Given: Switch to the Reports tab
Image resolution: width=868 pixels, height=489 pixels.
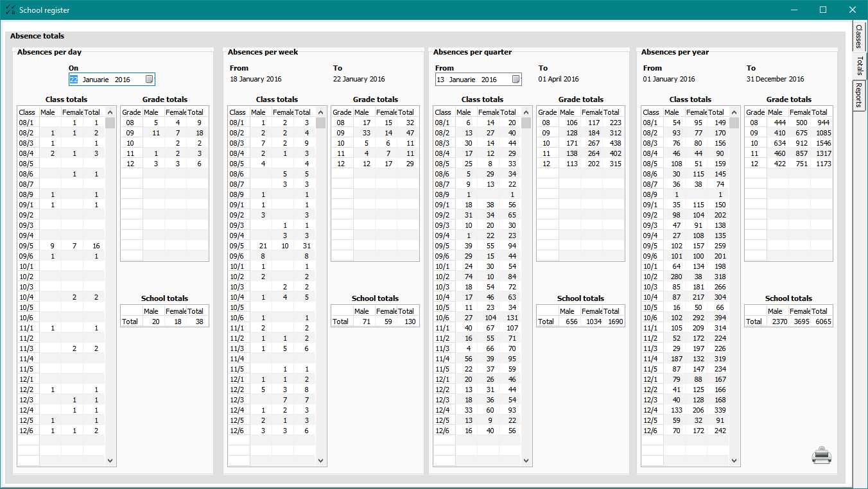Looking at the screenshot, I should point(859,95).
